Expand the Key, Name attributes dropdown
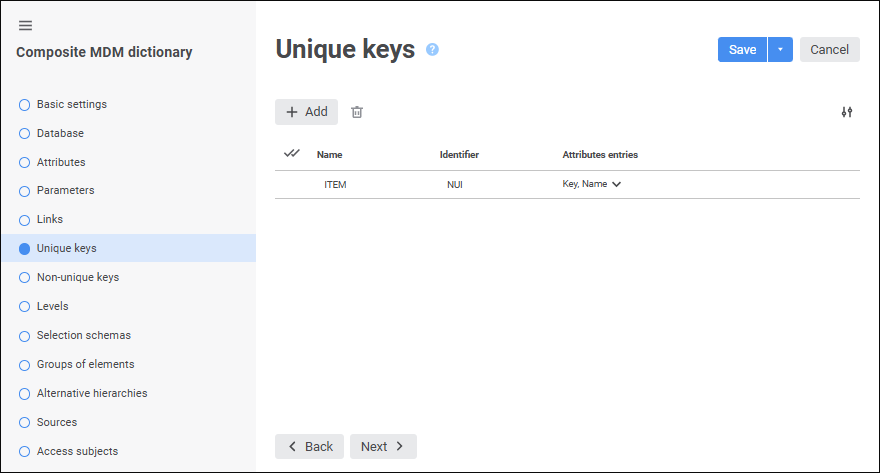The image size is (880, 473). pyautogui.click(x=616, y=184)
